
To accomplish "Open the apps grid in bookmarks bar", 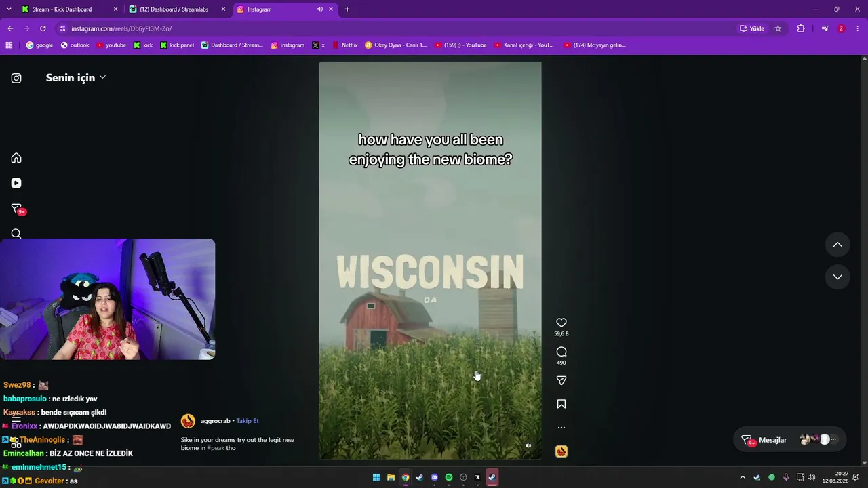I will coord(9,45).
